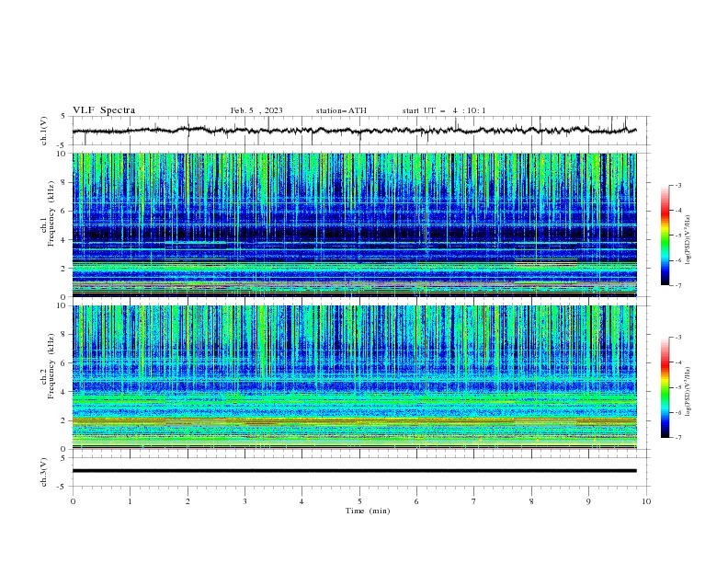Click the lower 'log(PSD)(V²/Hz)' colorbar label
728x563 pixels.
tap(688, 392)
